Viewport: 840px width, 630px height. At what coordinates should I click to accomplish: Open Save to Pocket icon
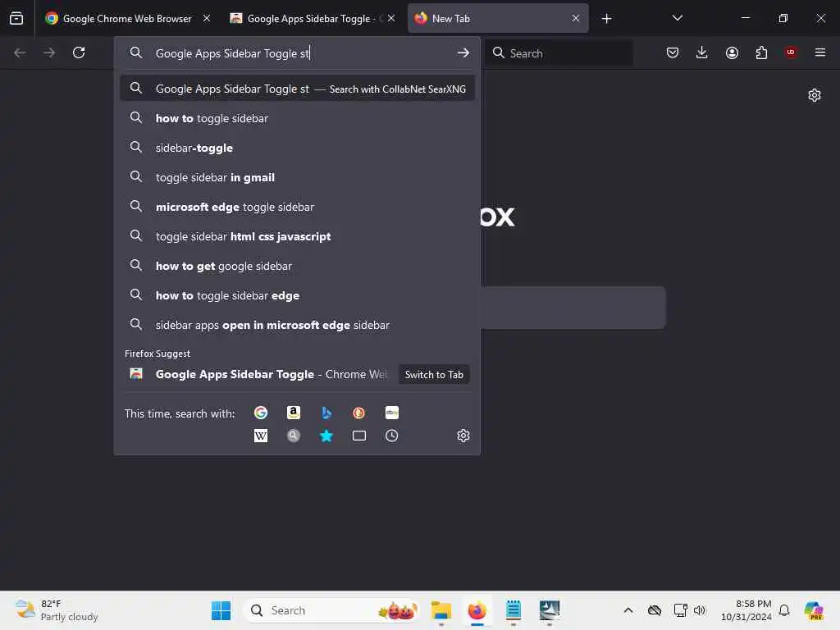pyautogui.click(x=673, y=53)
